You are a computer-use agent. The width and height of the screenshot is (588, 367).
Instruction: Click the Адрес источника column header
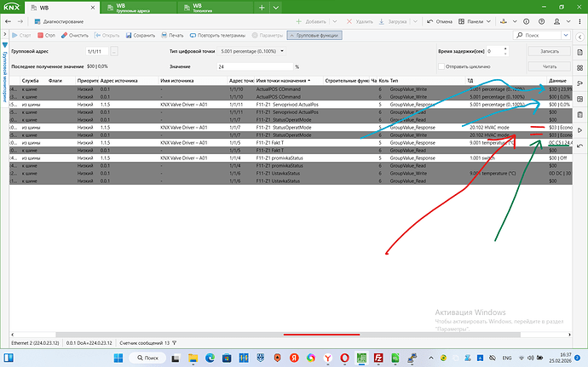point(129,81)
